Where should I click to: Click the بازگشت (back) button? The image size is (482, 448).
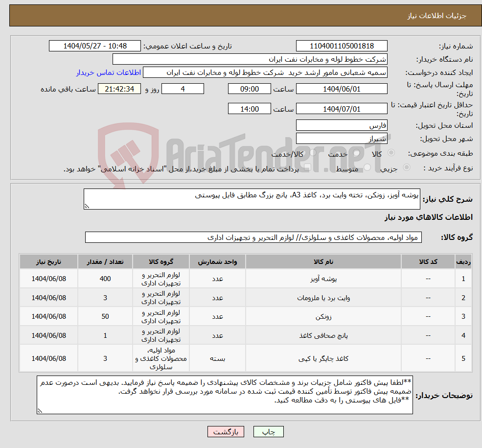point(226,432)
